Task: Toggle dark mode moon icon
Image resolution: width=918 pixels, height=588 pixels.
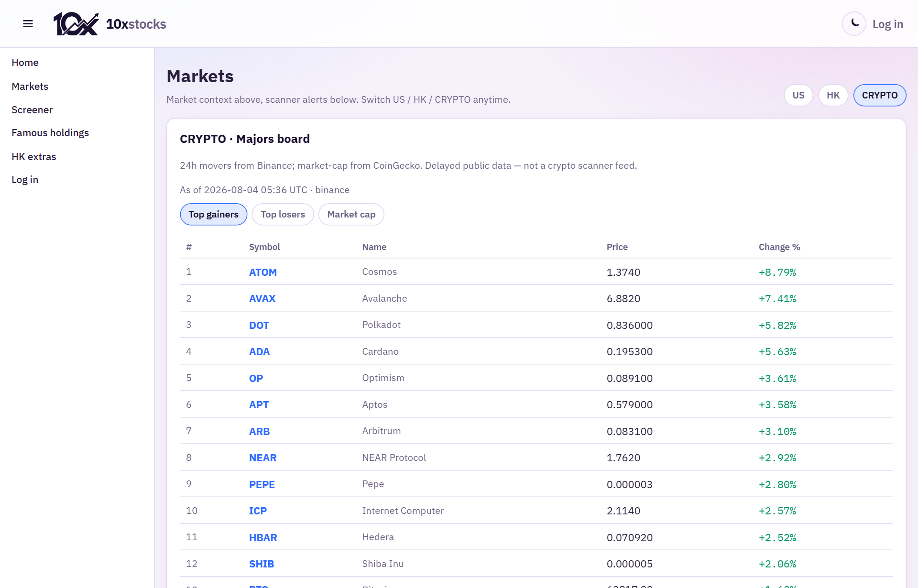Action: coord(854,24)
